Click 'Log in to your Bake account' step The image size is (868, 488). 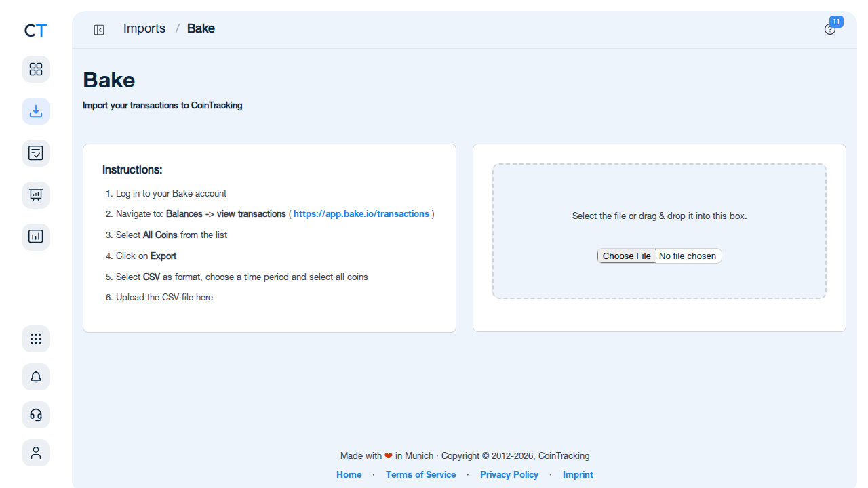(171, 194)
